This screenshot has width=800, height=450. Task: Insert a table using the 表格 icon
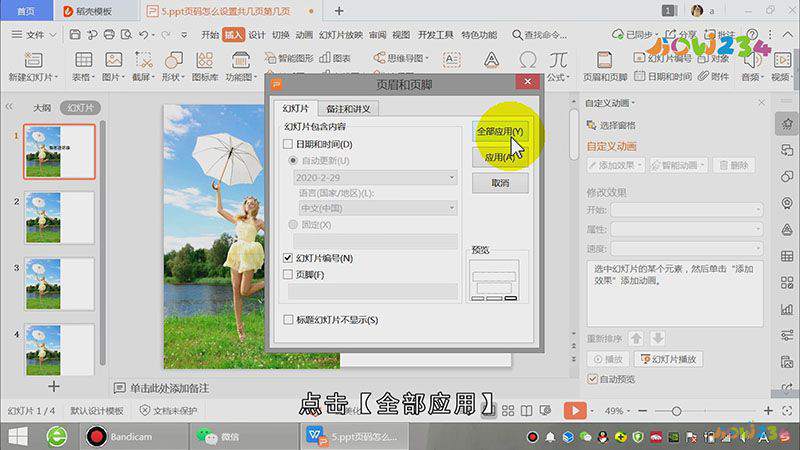pyautogui.click(x=84, y=60)
